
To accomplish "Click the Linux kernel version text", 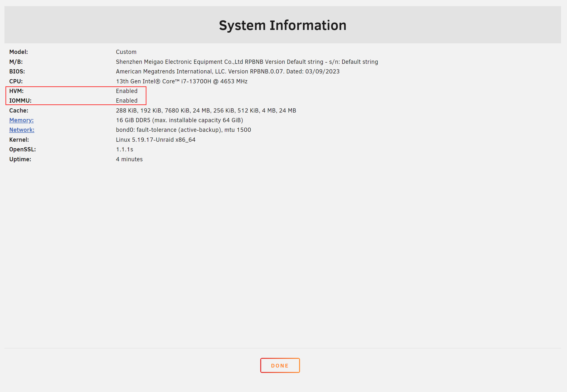I will click(156, 140).
